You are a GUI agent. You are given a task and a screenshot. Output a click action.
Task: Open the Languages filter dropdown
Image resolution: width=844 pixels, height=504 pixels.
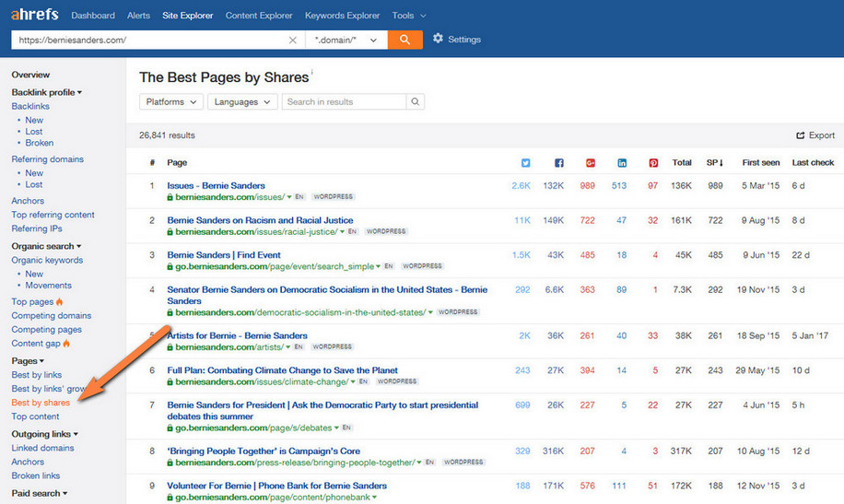coord(242,101)
